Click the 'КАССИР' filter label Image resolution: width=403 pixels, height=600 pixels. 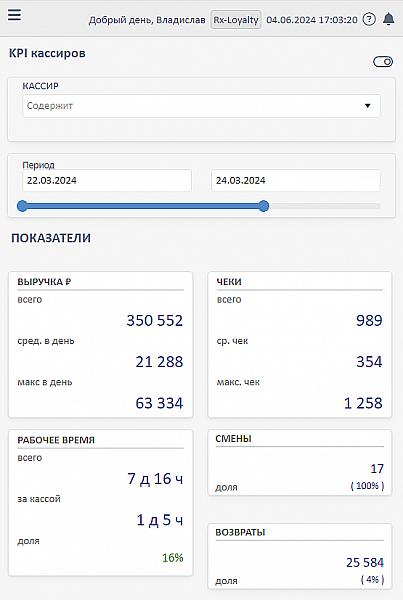click(x=40, y=86)
